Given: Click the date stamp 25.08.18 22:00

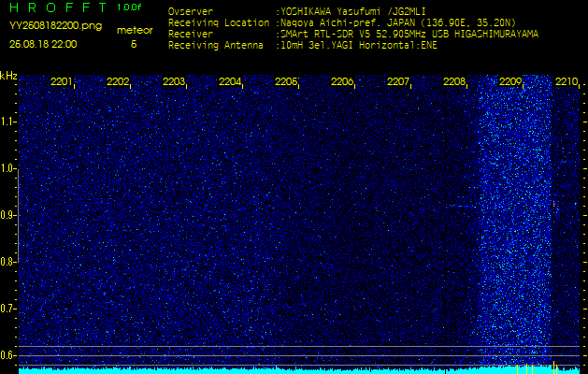Looking at the screenshot, I should [43, 44].
